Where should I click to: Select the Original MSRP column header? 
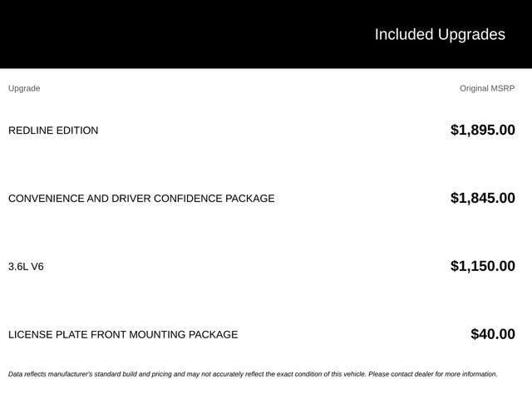click(x=487, y=89)
